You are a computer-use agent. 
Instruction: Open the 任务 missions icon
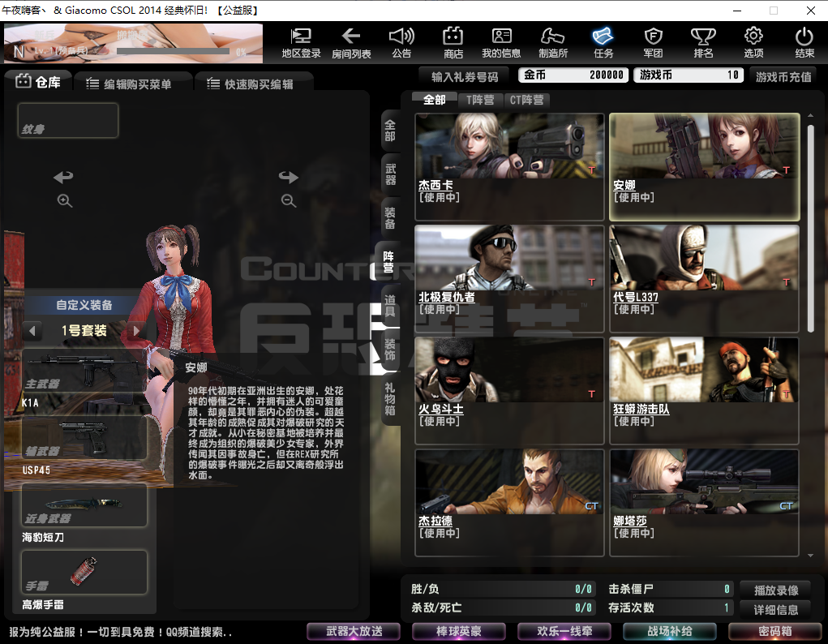click(x=603, y=42)
